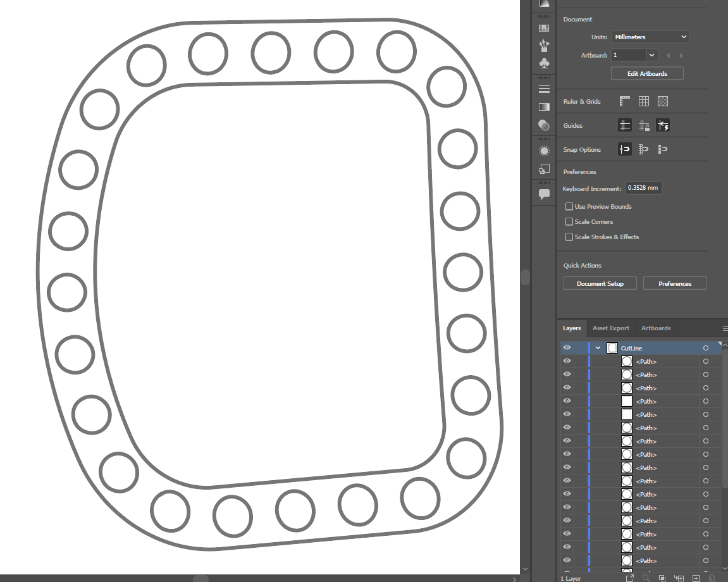Switch to the Artboards tab

click(655, 328)
